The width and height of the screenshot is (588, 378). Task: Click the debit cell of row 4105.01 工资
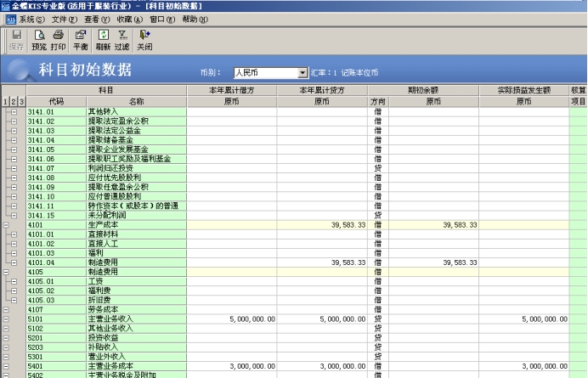(x=232, y=282)
